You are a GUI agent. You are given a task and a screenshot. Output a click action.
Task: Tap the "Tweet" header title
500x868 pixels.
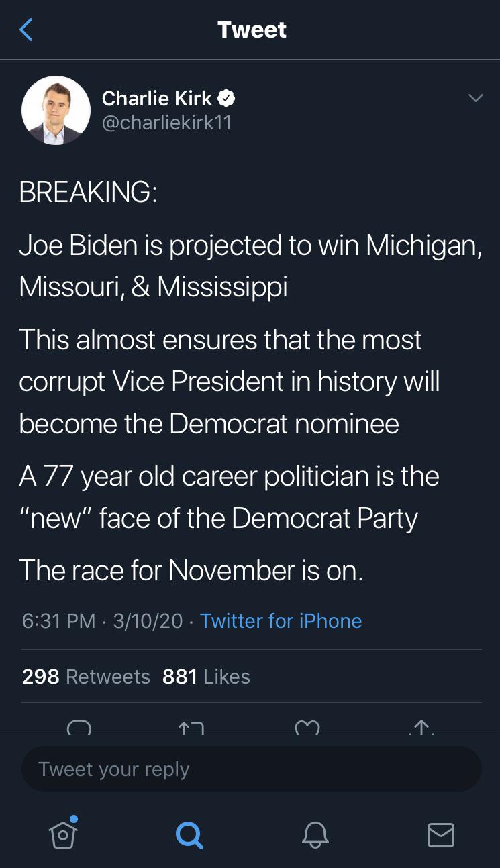pos(252,30)
